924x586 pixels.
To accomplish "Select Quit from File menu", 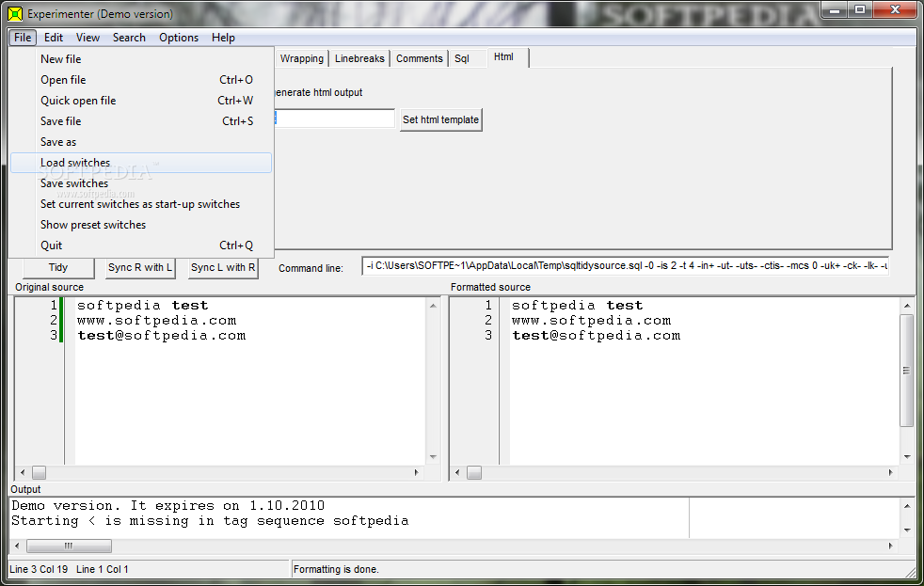I will [x=141, y=245].
